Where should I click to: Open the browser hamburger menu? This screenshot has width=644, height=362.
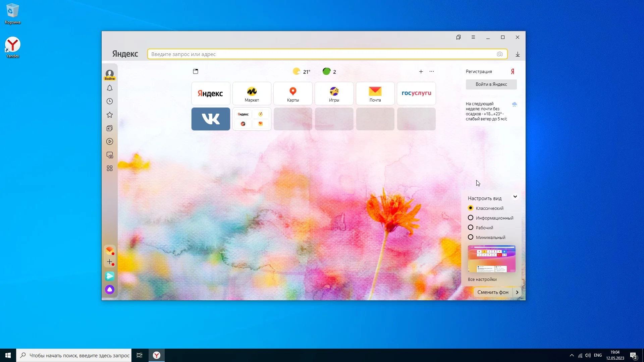[x=473, y=37]
